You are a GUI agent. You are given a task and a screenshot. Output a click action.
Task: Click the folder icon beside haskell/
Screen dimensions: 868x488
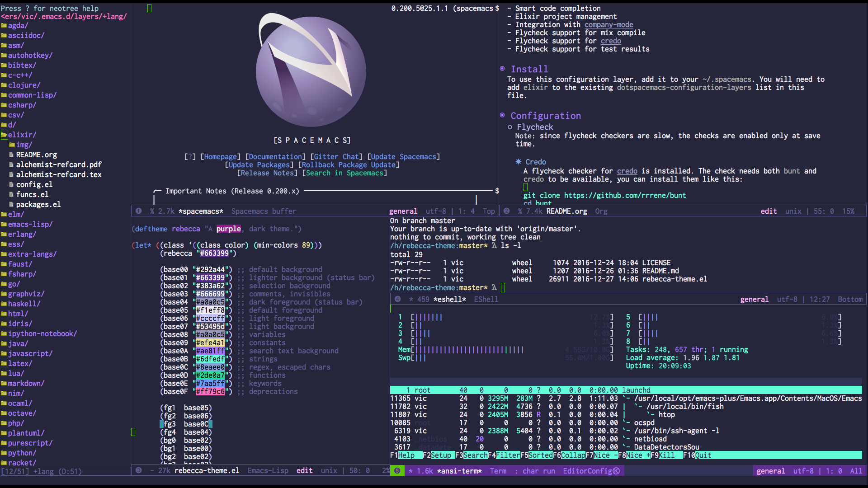[x=4, y=304]
